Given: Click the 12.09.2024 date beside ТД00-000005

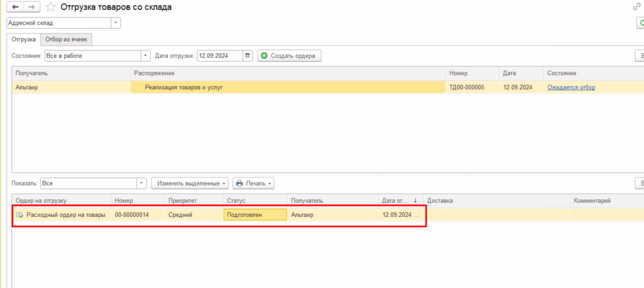Looking at the screenshot, I should (x=518, y=87).
